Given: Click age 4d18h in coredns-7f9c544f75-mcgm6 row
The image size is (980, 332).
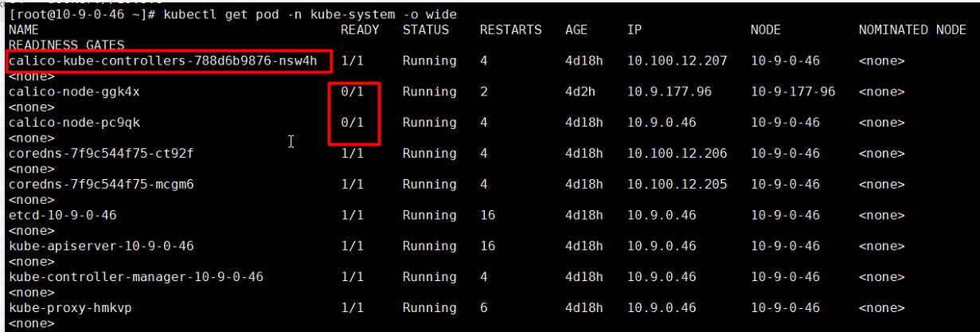Looking at the screenshot, I should (584, 185).
